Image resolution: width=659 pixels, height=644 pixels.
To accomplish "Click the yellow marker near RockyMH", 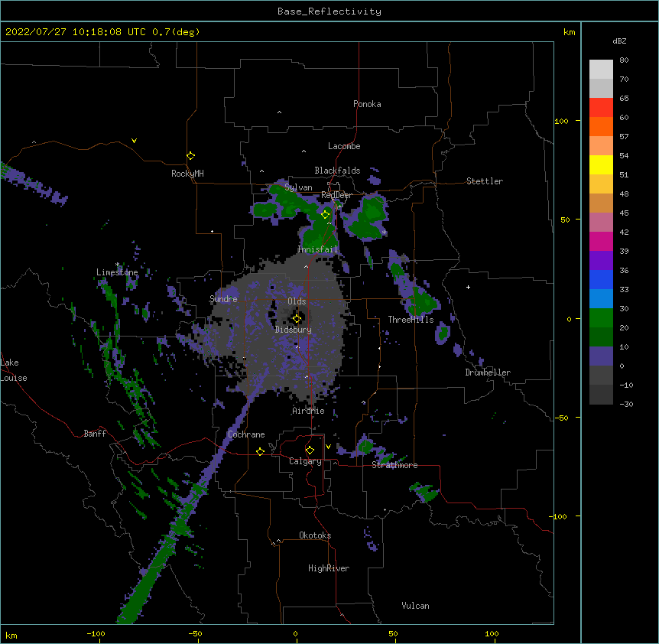I will [x=190, y=156].
